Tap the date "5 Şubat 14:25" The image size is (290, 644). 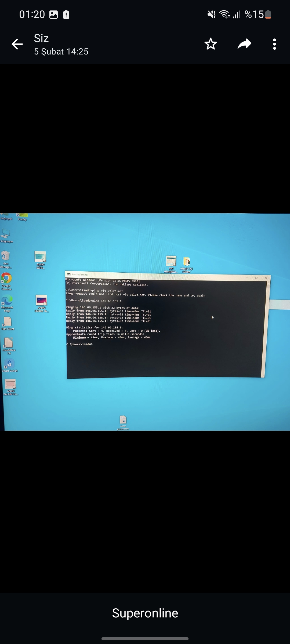click(x=61, y=52)
